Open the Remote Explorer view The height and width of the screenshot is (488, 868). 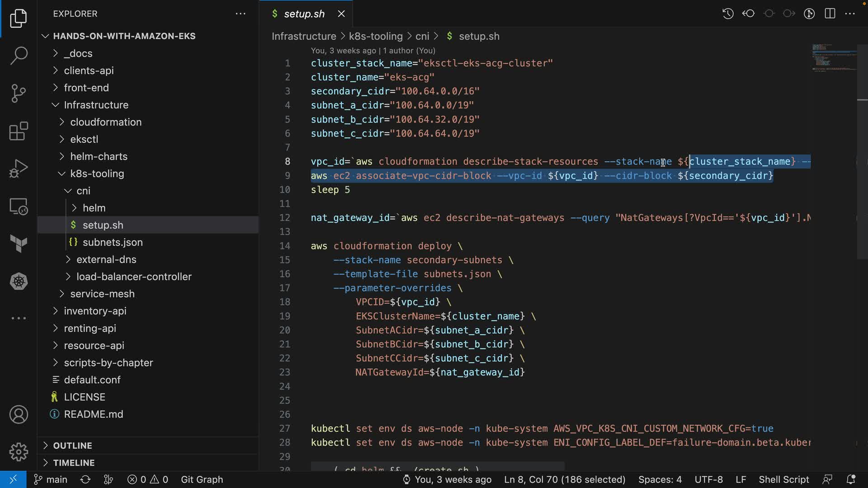pyautogui.click(x=19, y=207)
